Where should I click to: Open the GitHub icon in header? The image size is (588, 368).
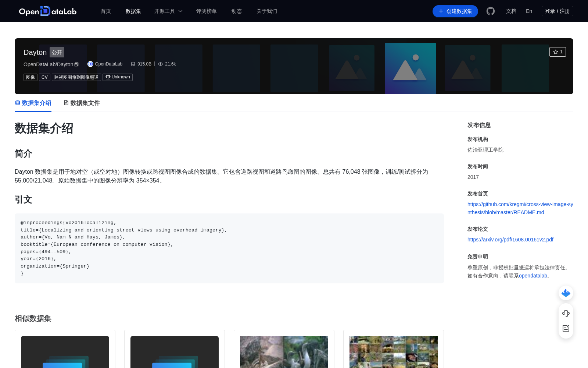pyautogui.click(x=491, y=11)
